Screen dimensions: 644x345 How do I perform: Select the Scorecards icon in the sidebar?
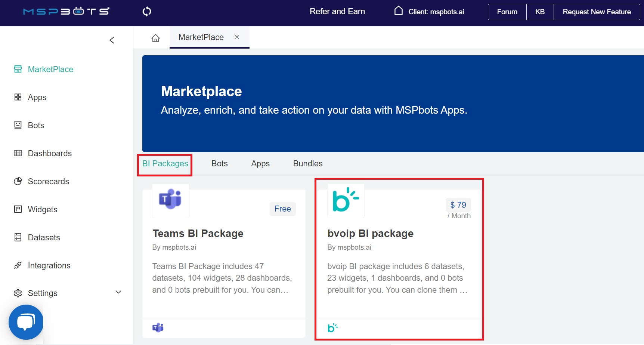pyautogui.click(x=18, y=181)
